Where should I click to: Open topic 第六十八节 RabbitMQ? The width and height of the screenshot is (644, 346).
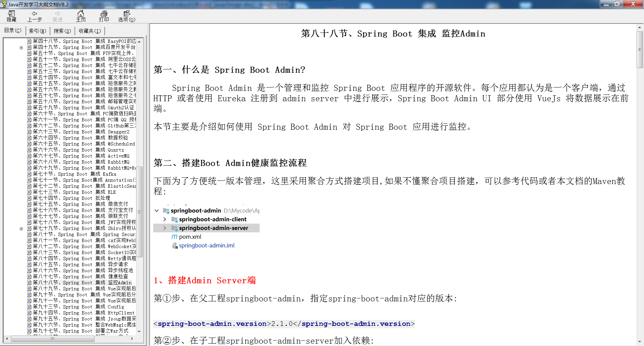tap(81, 162)
